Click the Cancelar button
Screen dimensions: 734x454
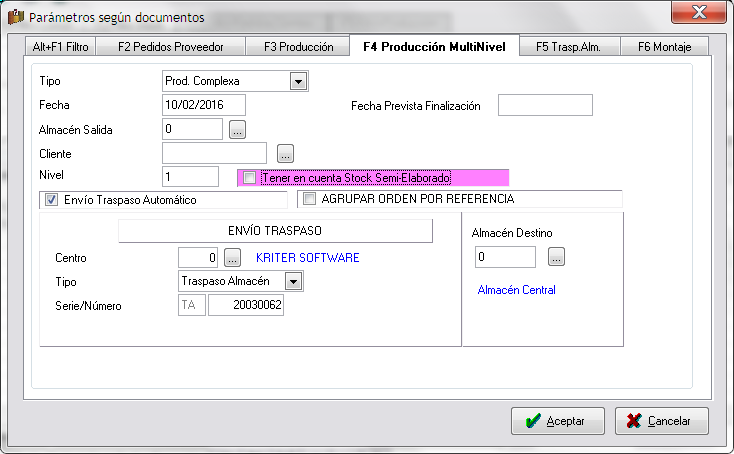click(x=661, y=421)
